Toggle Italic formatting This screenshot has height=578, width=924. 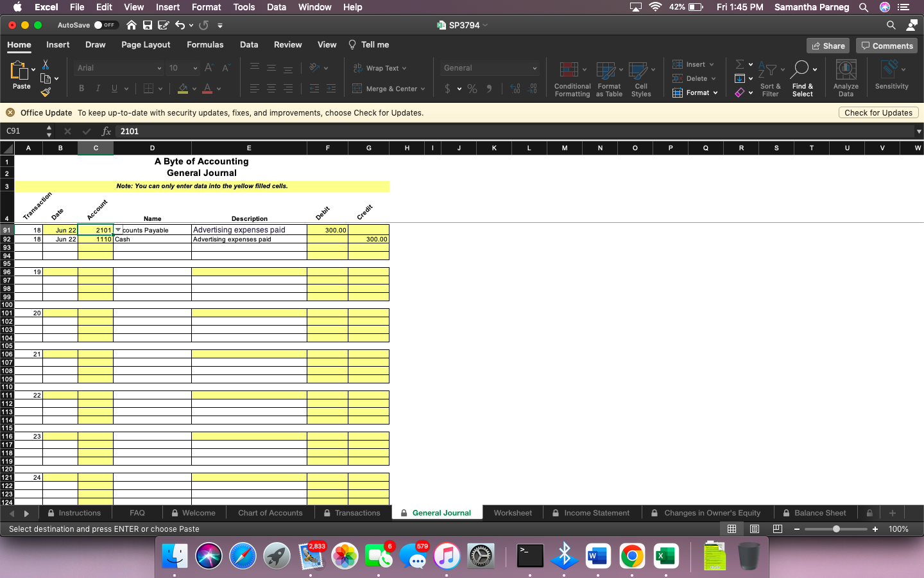pyautogui.click(x=98, y=89)
